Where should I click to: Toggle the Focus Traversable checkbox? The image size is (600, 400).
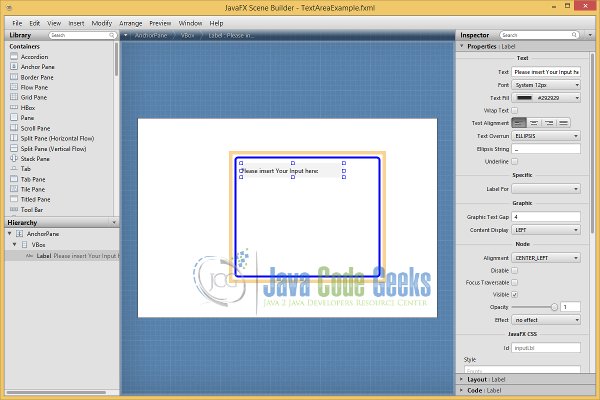(x=515, y=282)
